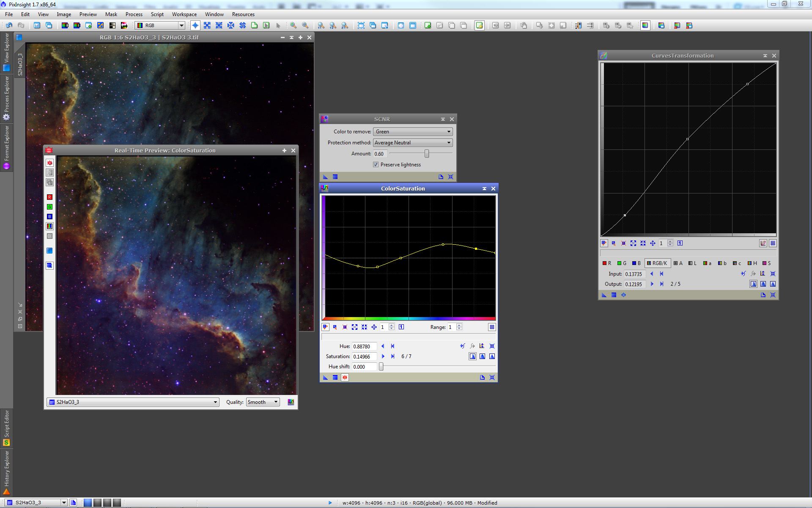Open the Process menu
The image size is (812, 508).
point(134,14)
